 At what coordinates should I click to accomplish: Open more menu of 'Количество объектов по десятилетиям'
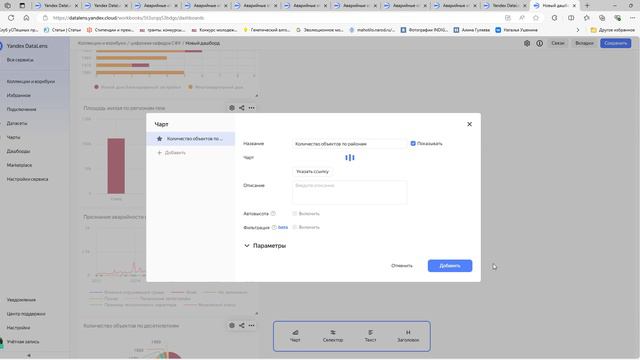click(x=251, y=325)
